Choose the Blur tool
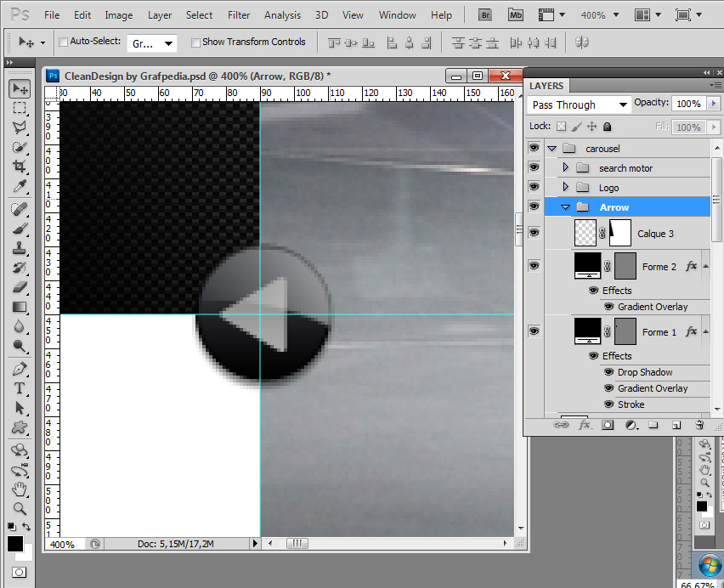 point(20,326)
